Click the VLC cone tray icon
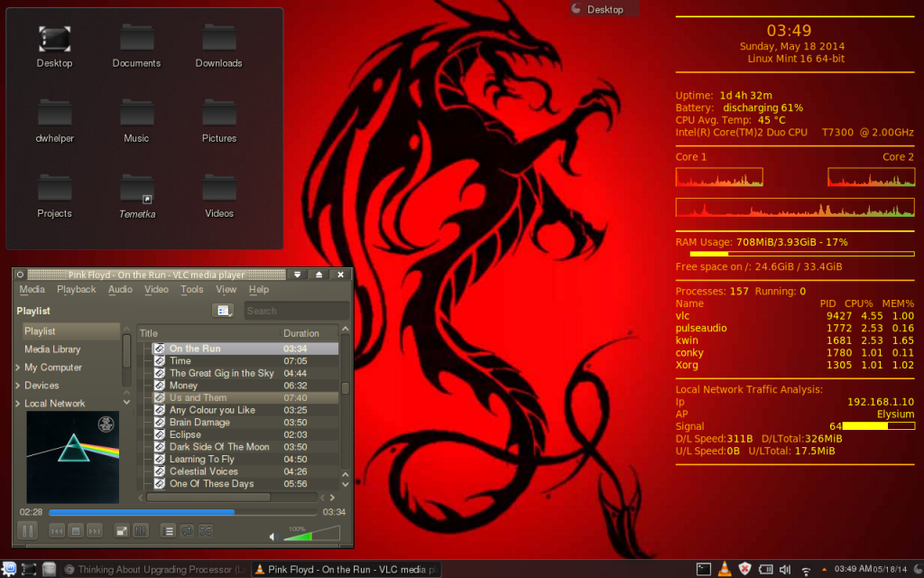Viewport: 924px width, 578px height. 725,569
